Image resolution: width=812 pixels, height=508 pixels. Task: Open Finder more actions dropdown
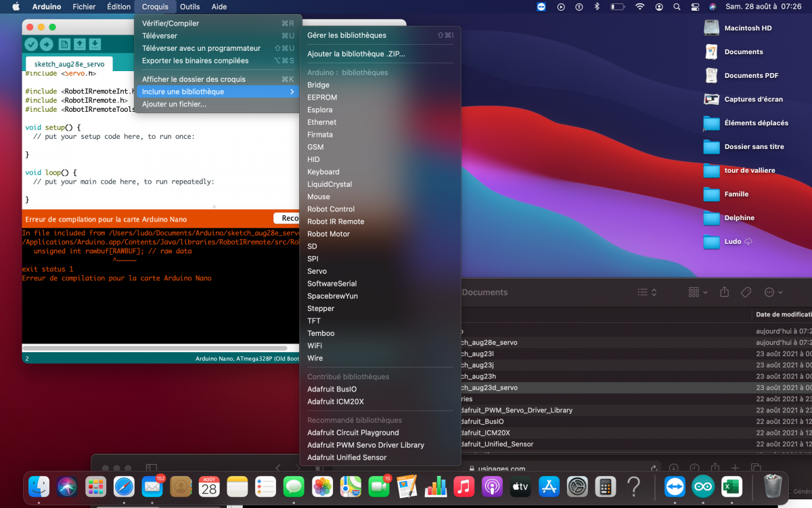(773, 292)
